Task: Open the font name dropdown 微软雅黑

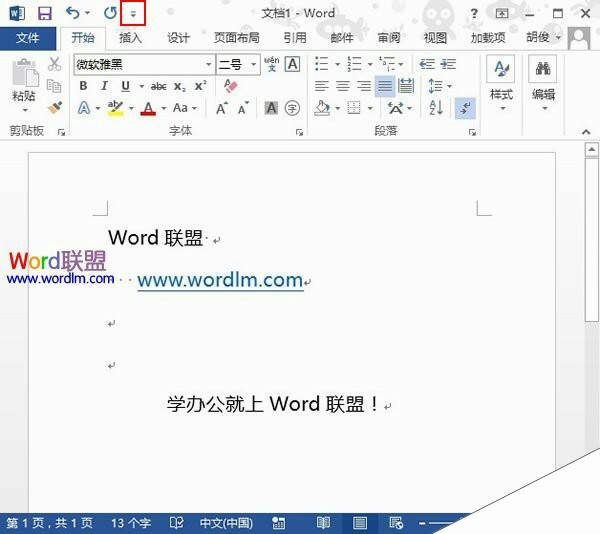Action: [x=209, y=65]
